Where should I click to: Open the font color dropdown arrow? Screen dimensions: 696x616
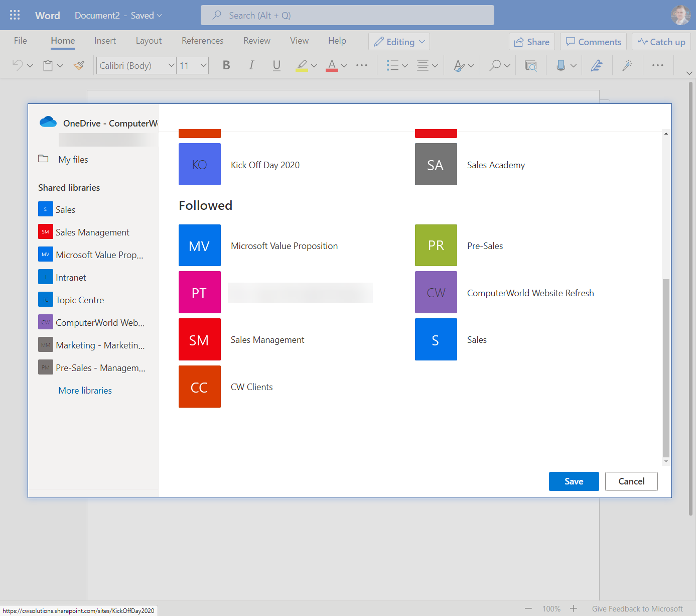[344, 65]
